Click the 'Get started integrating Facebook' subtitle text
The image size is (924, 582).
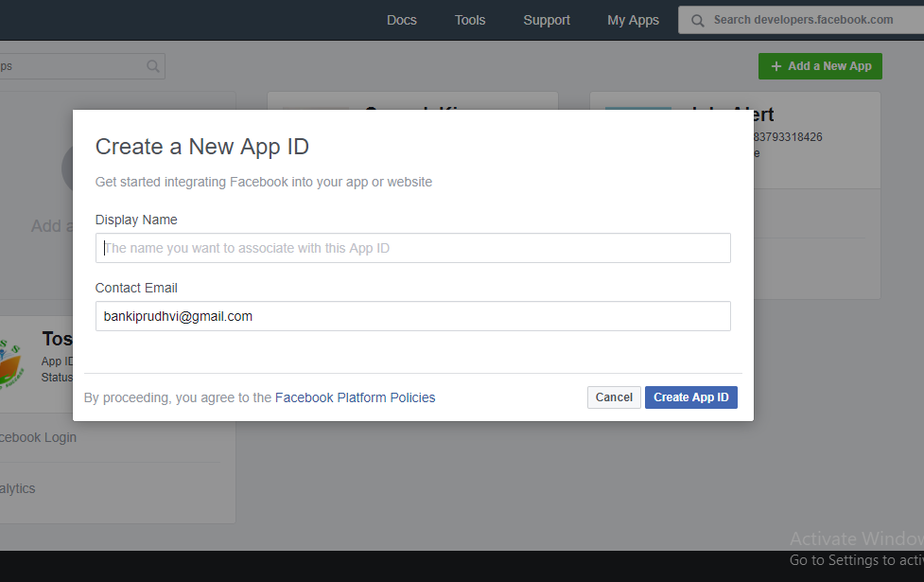pyautogui.click(x=264, y=182)
